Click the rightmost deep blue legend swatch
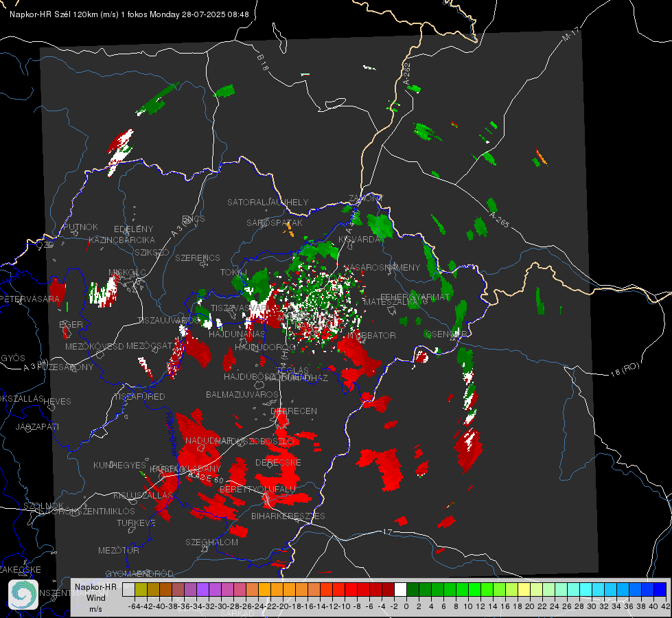The height and width of the screenshot is (618, 672). coord(660,589)
